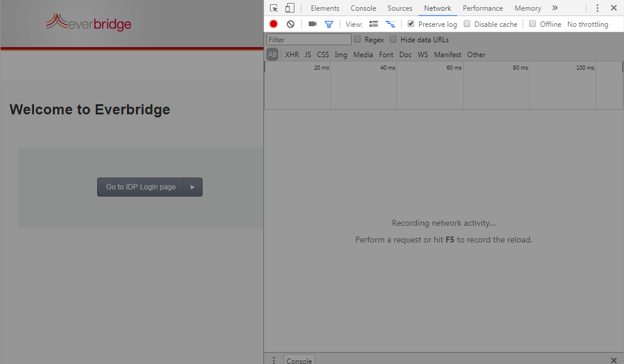624x364 pixels.
Task: Enable the Preserve log checkbox
Action: tap(411, 23)
